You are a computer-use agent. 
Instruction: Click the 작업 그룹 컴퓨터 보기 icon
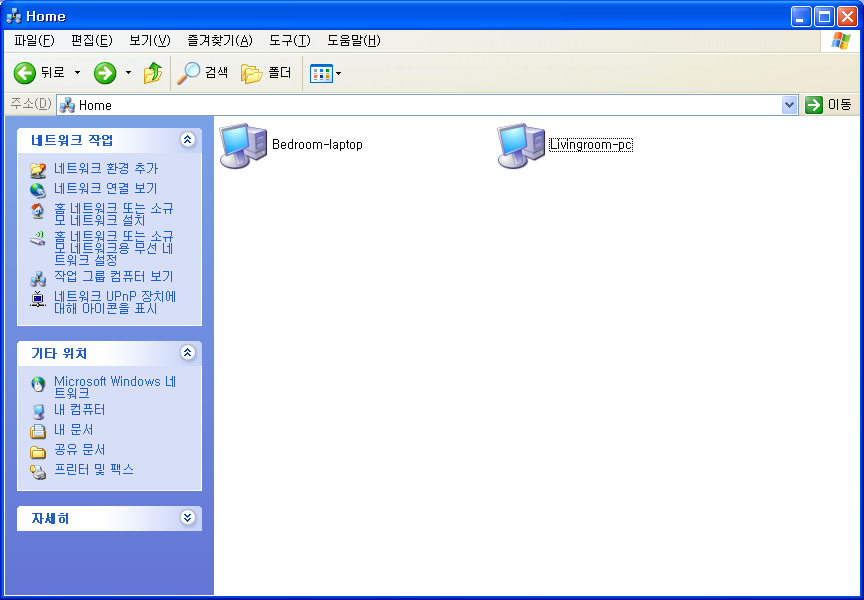[37, 278]
